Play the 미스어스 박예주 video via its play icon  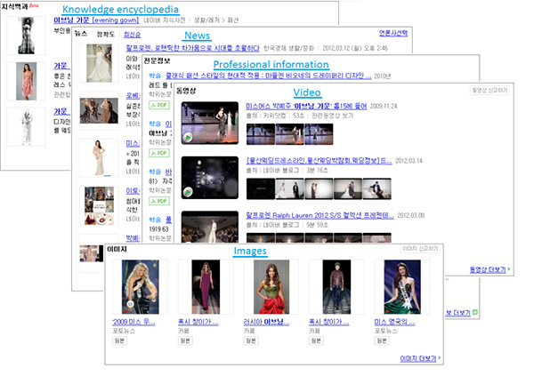click(188, 138)
